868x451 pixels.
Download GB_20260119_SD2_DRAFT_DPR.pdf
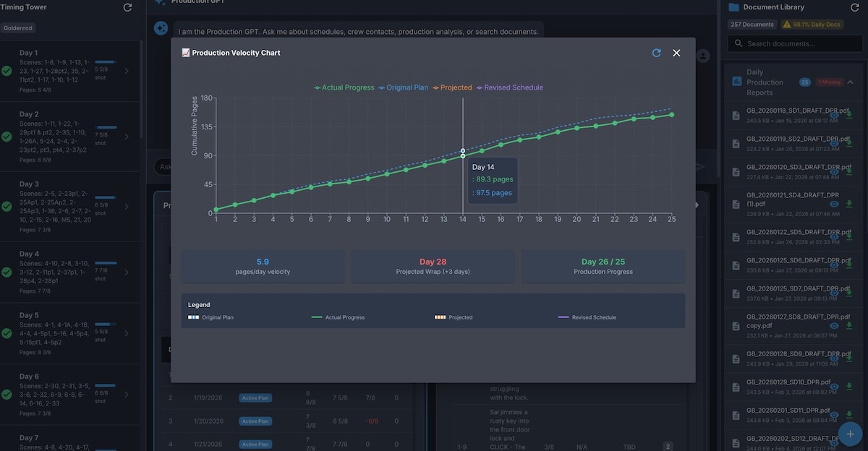tap(849, 143)
